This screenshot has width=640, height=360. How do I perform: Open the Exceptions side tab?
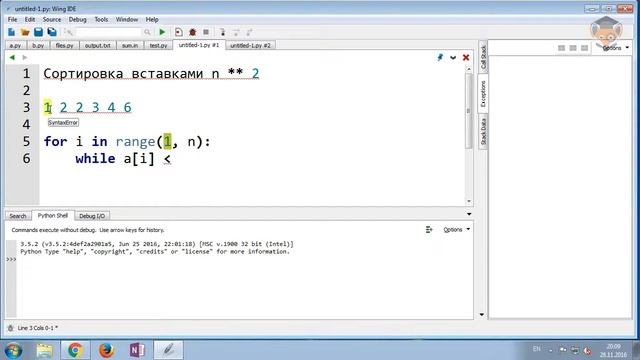click(x=483, y=93)
